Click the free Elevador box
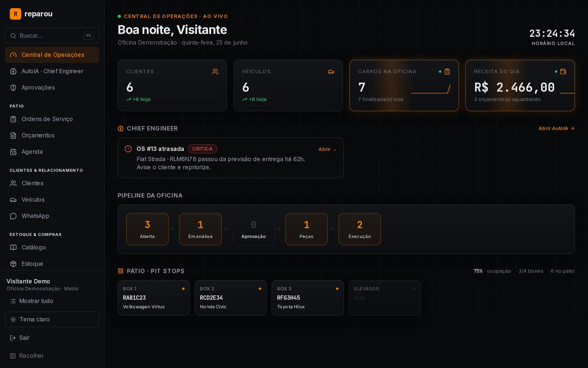This screenshot has width=588, height=368. [x=385, y=298]
